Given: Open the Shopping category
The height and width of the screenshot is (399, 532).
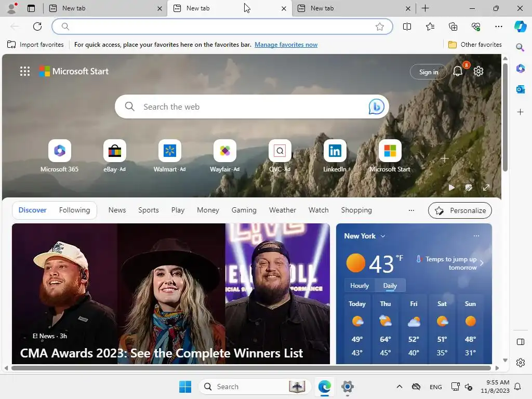Looking at the screenshot, I should pos(356,210).
